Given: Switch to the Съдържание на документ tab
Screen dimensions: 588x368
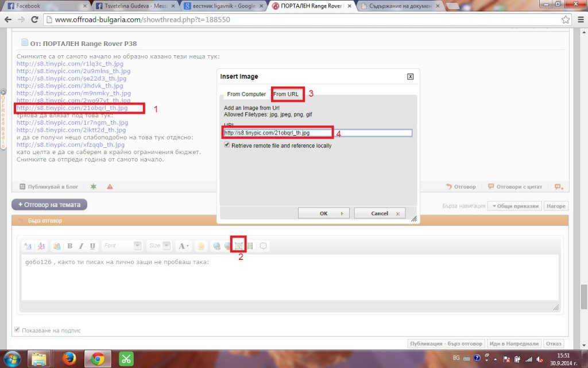Looking at the screenshot, I should (400, 6).
